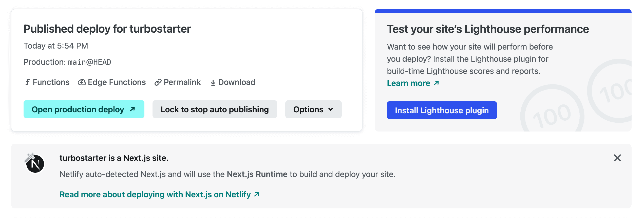This screenshot has height=218, width=644.
Task: Select 'Published deploy for turbostarter' heading
Action: click(x=107, y=29)
